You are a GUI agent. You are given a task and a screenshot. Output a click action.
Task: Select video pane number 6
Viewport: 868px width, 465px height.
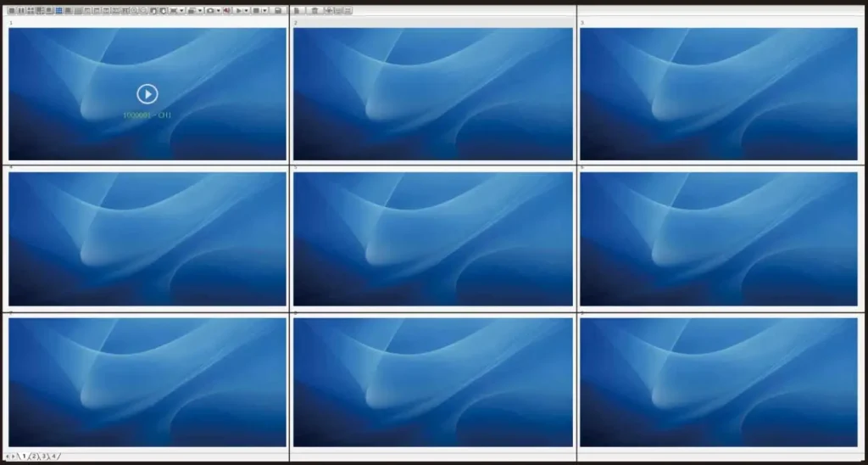tap(719, 239)
